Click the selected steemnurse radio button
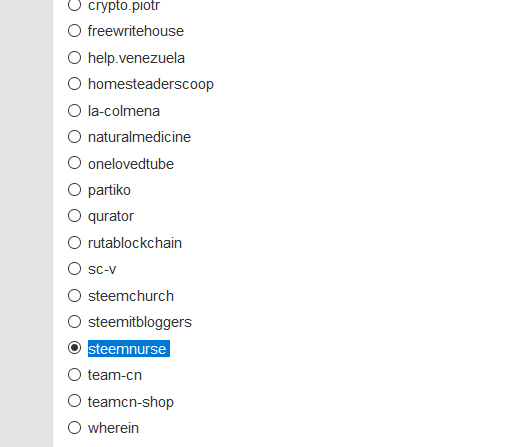511x447 pixels. pos(74,348)
